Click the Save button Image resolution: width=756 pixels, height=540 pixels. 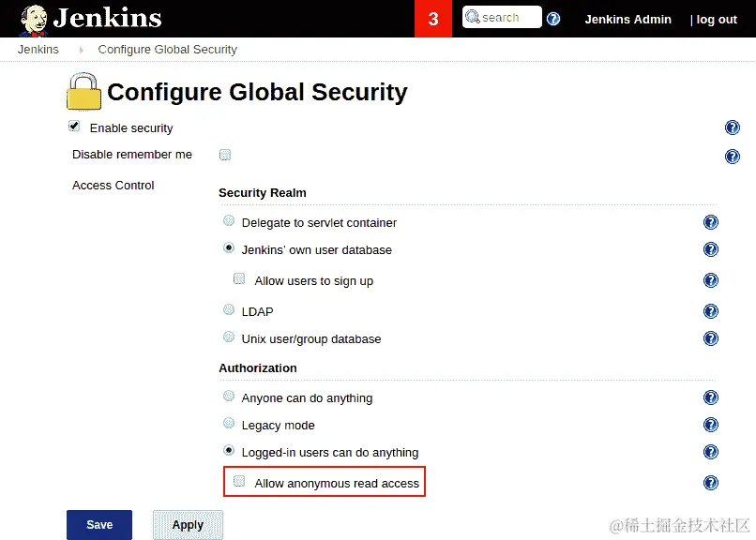coord(99,525)
